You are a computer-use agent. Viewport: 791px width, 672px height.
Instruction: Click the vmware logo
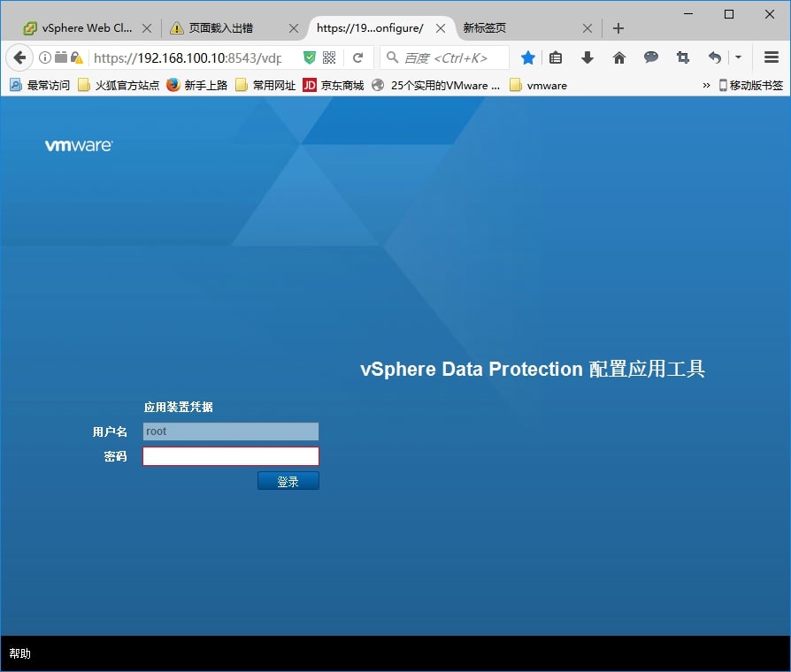point(79,145)
